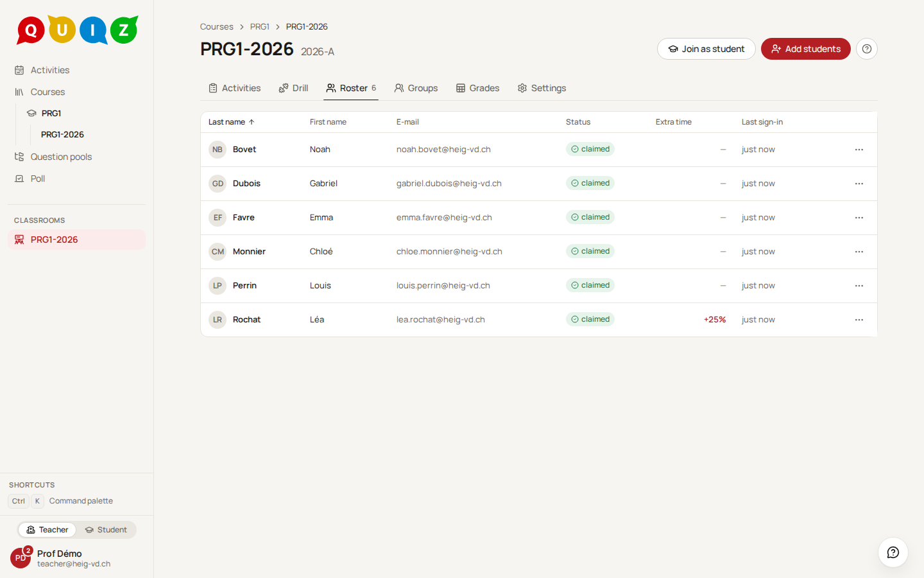Click the CM avatar for Monnier
The image size is (924, 578).
click(x=218, y=252)
